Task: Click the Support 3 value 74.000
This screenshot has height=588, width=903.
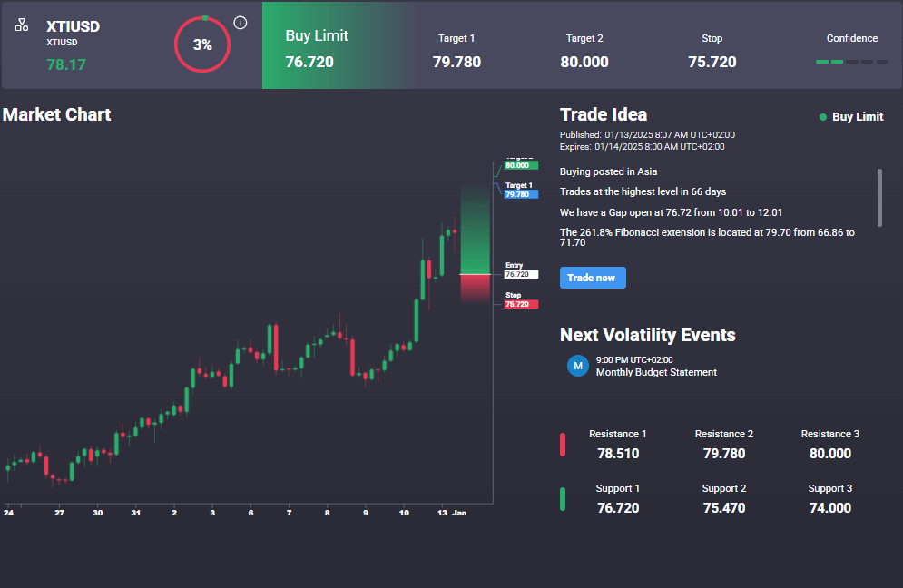Action: (829, 508)
